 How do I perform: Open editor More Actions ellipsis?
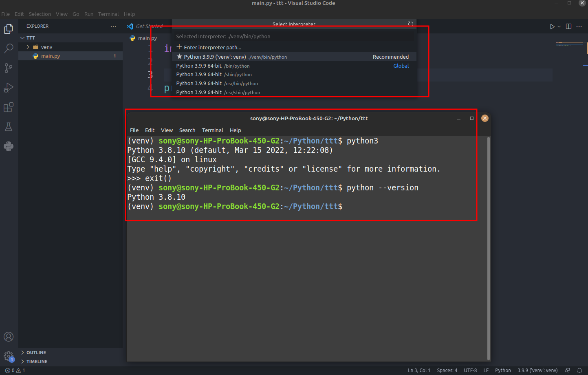(x=579, y=26)
